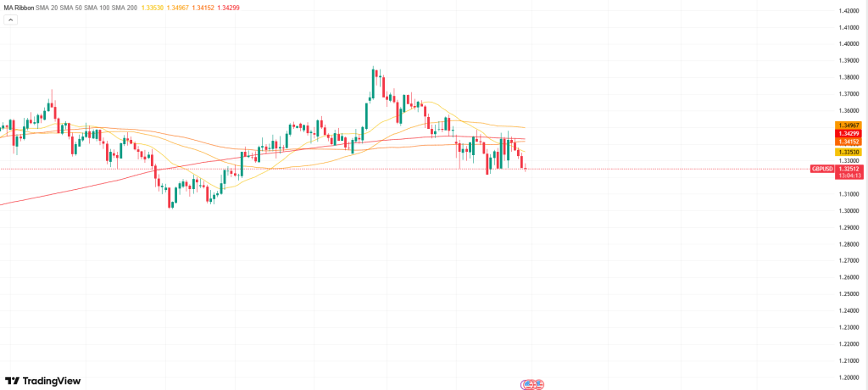
Task: Click the SMA 20 value 1.33530 in the legend
Action: point(154,7)
